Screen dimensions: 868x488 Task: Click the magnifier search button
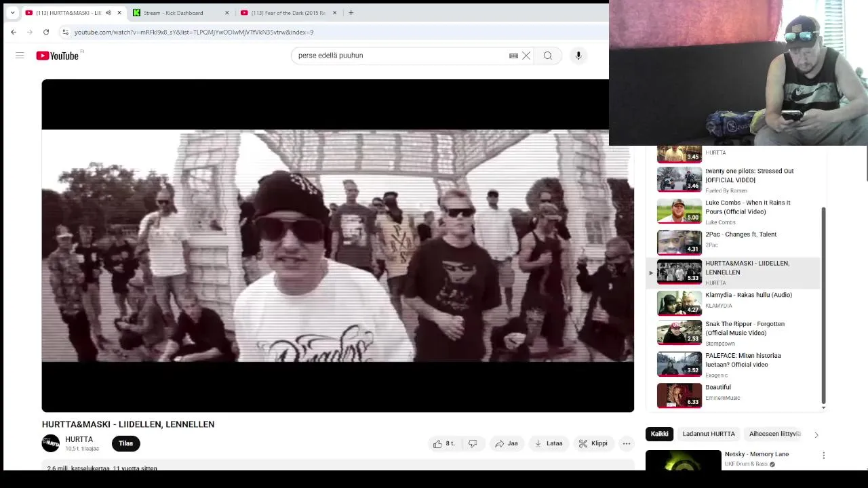tap(548, 56)
